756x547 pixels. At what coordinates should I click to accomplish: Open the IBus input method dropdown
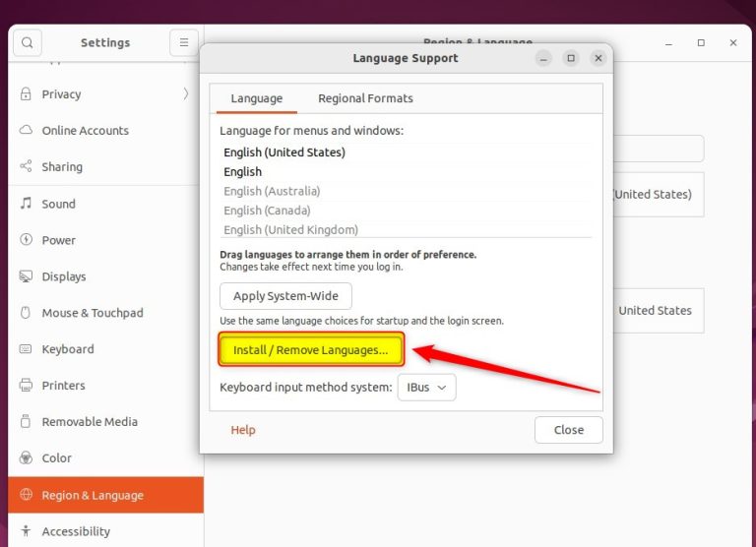point(426,387)
